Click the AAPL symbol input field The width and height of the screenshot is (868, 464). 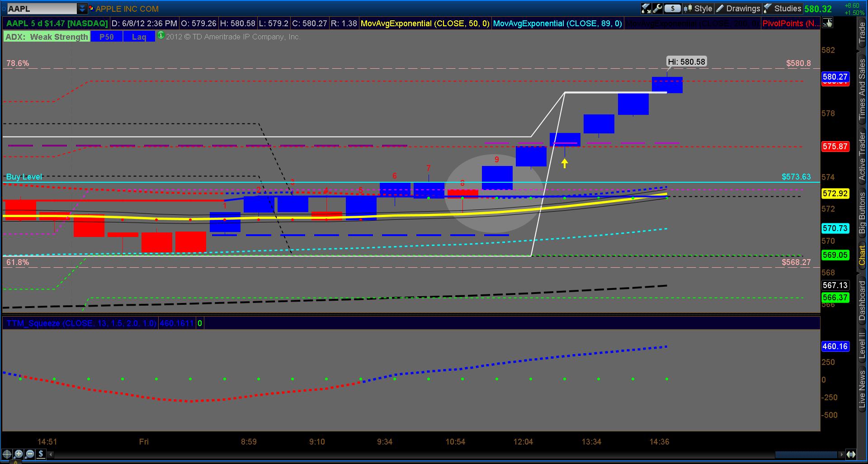(41, 9)
